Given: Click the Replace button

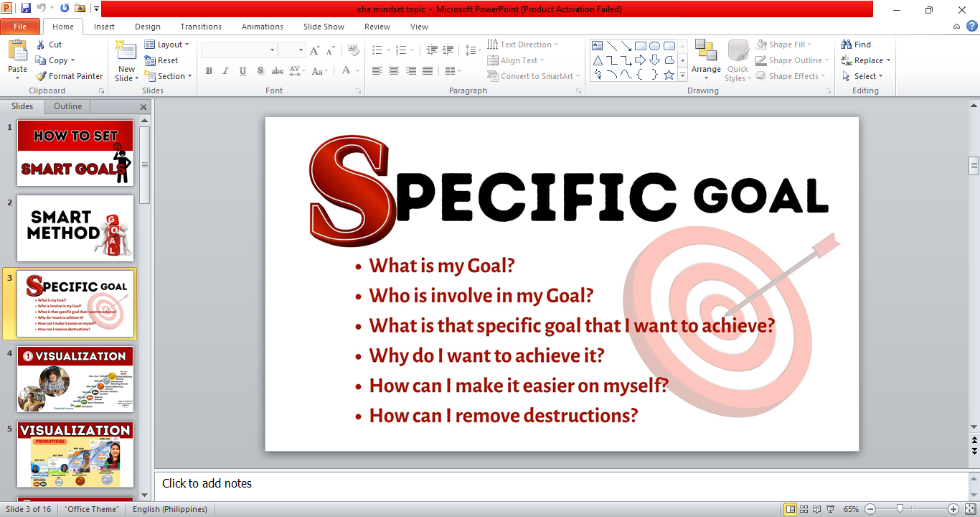Looking at the screenshot, I should pyautogui.click(x=866, y=60).
